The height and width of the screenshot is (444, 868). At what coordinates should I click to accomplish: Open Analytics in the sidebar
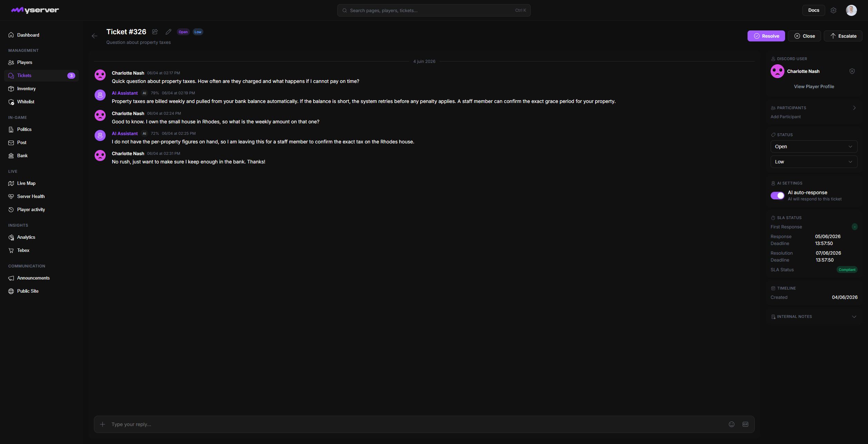(41, 237)
